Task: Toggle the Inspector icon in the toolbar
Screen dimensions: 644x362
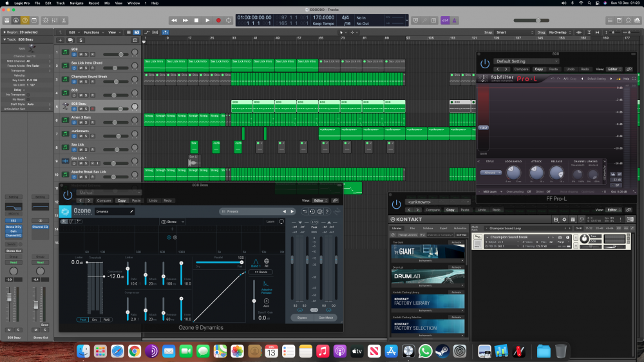Action: 16,20
